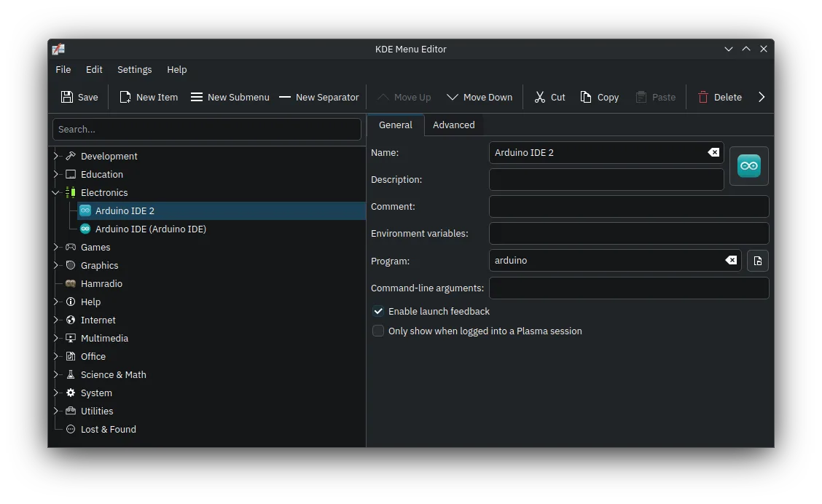Show more toolbar actions with the overflow arrow

762,97
